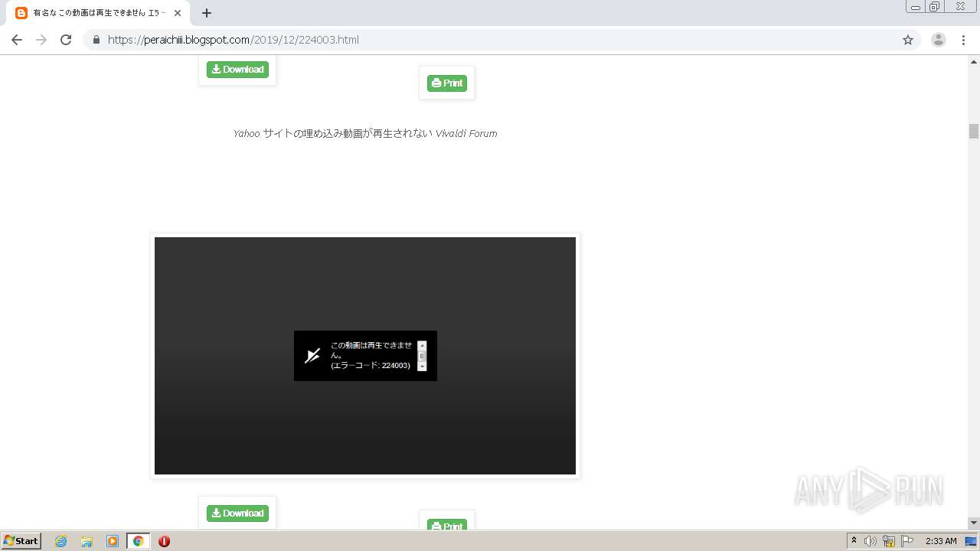Click the page scrollbar down arrow
Viewport: 980px width, 551px height.
click(x=974, y=523)
